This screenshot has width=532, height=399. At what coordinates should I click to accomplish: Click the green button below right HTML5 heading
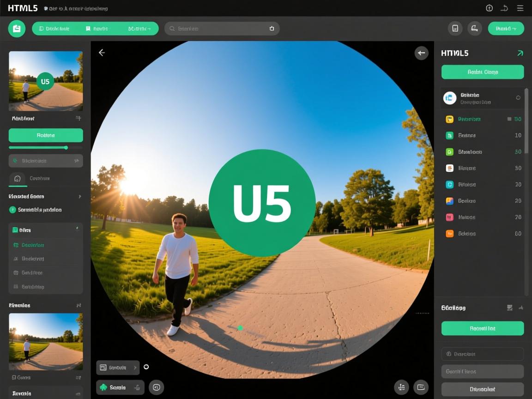[x=483, y=72]
